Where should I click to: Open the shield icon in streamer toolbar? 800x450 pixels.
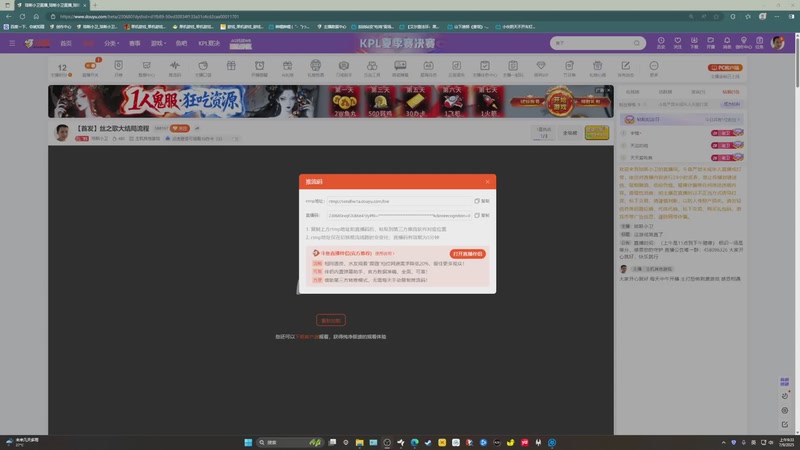click(x=118, y=66)
